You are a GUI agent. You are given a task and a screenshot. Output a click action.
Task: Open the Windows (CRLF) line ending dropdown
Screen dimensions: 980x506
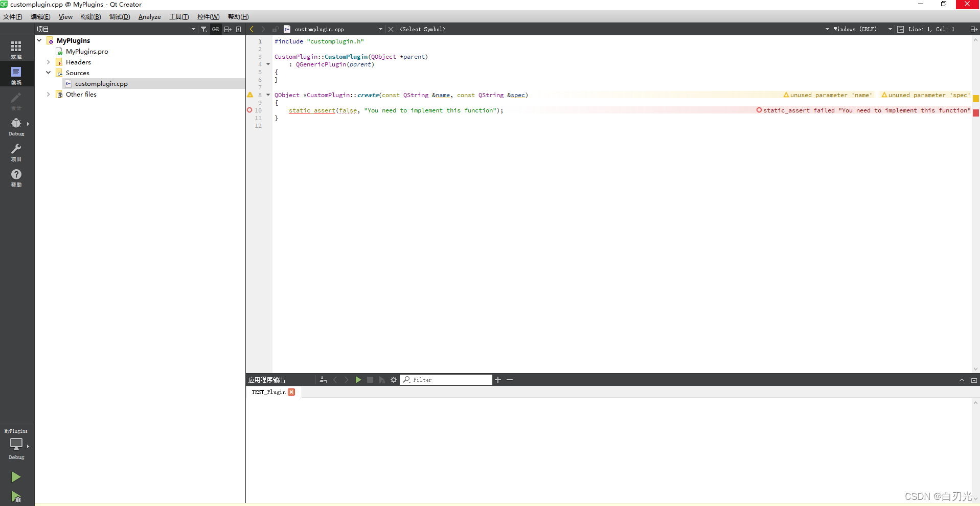point(863,29)
